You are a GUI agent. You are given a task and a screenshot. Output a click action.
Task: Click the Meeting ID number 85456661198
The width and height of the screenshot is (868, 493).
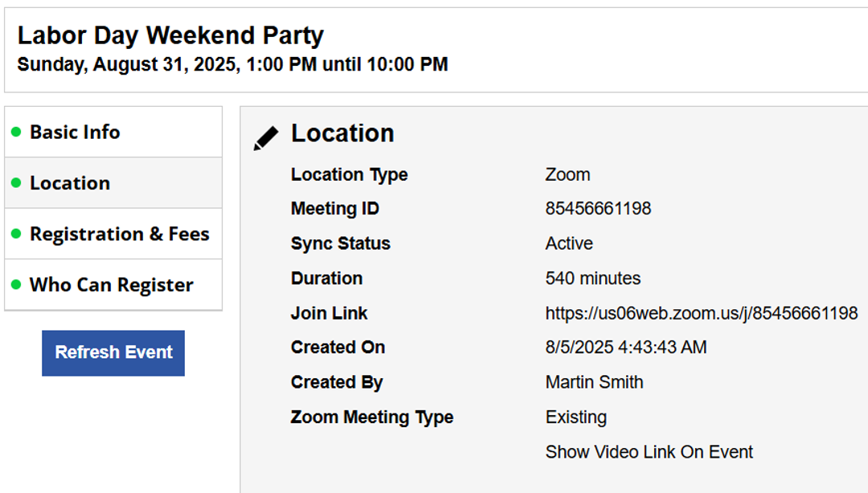click(x=598, y=209)
